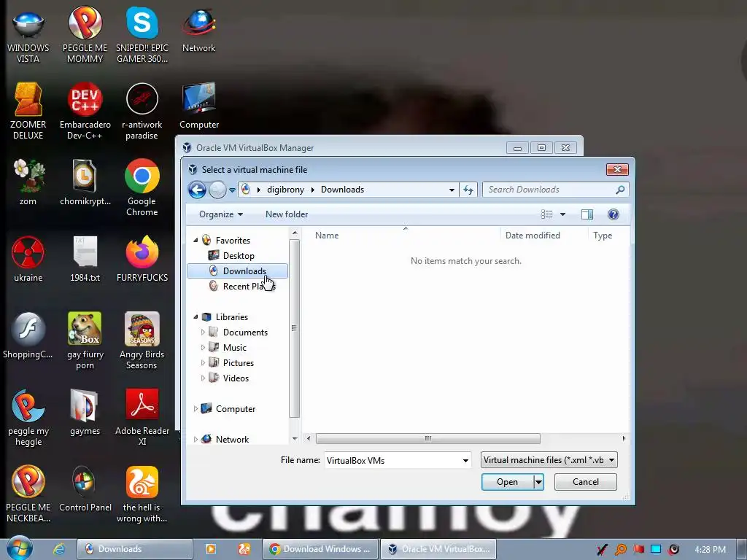Select the ukraine radiation icon

(28, 259)
